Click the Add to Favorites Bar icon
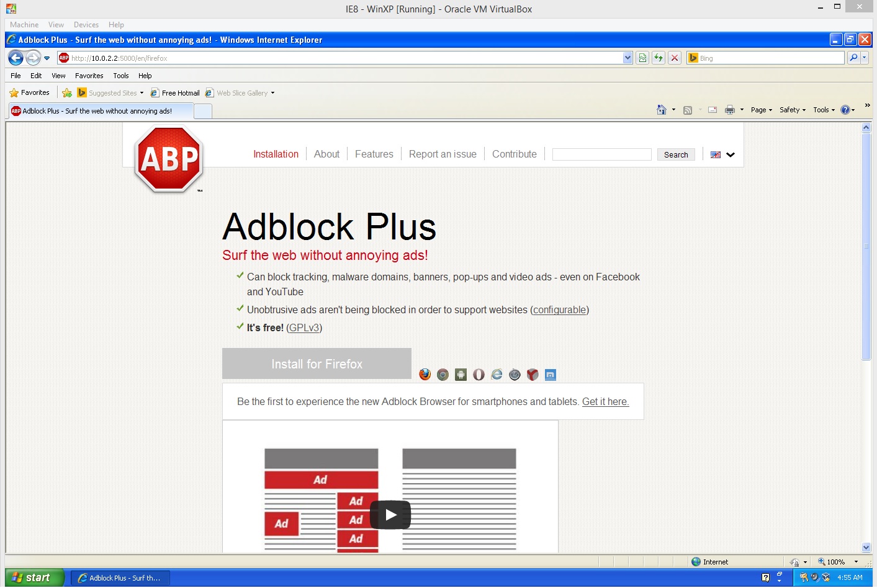Image resolution: width=877 pixels, height=588 pixels. pos(67,93)
